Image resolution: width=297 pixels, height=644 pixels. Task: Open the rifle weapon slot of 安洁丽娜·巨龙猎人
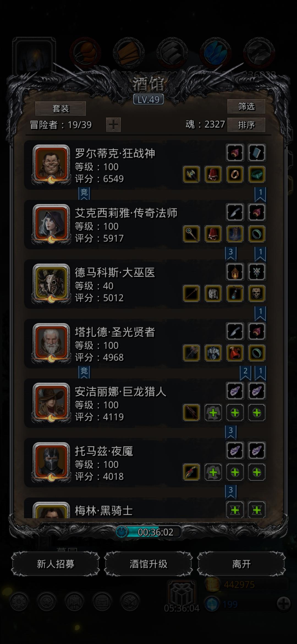coord(191,413)
